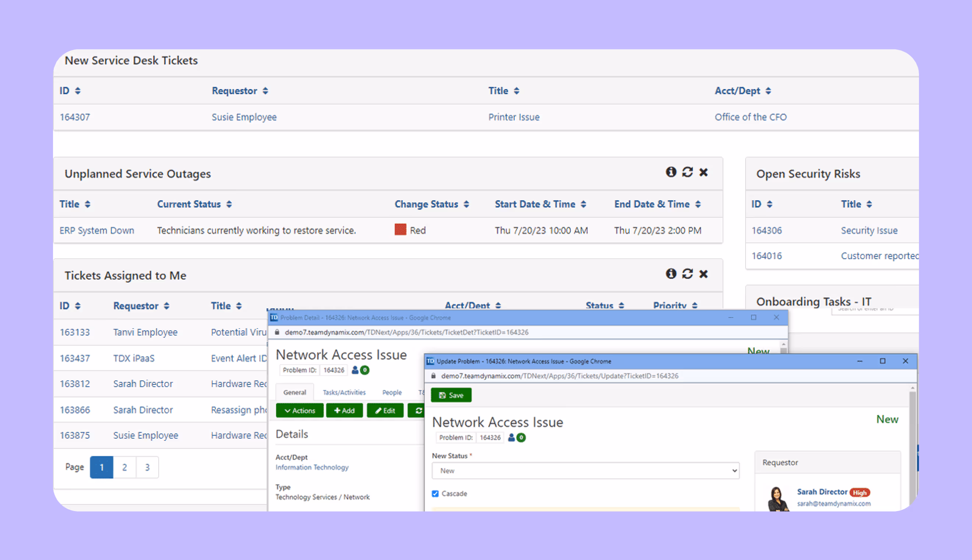The image size is (972, 560).
Task: Close the Unplanned Service Outages panel
Action: 703,172
